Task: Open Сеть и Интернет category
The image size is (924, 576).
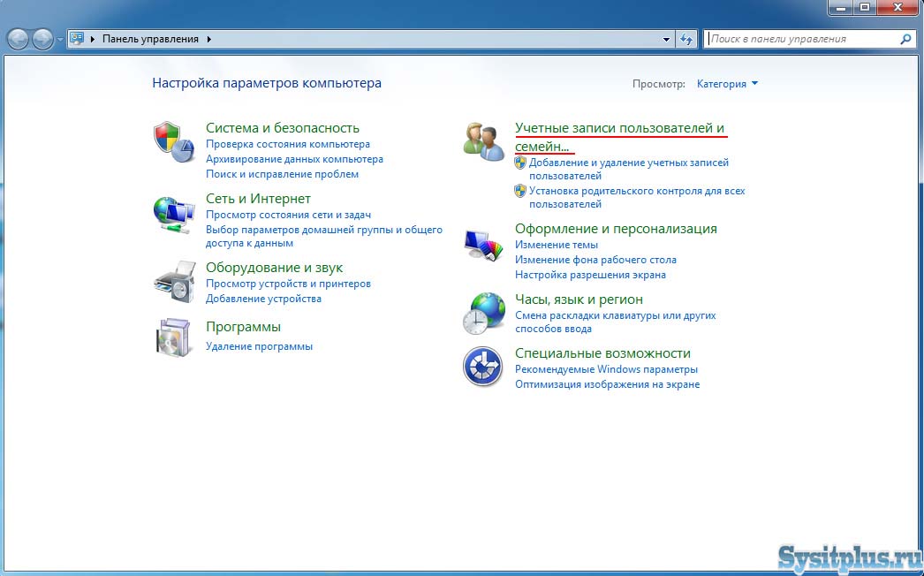Action: pyautogui.click(x=258, y=199)
